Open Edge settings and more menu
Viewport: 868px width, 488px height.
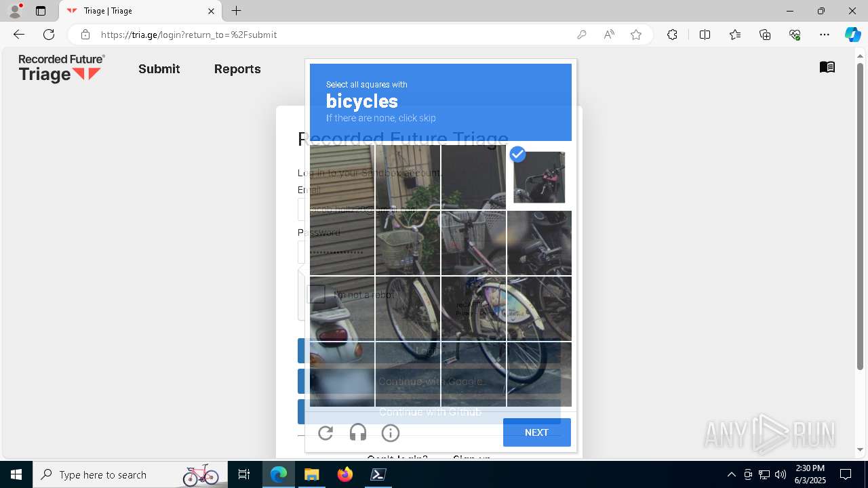(x=825, y=35)
